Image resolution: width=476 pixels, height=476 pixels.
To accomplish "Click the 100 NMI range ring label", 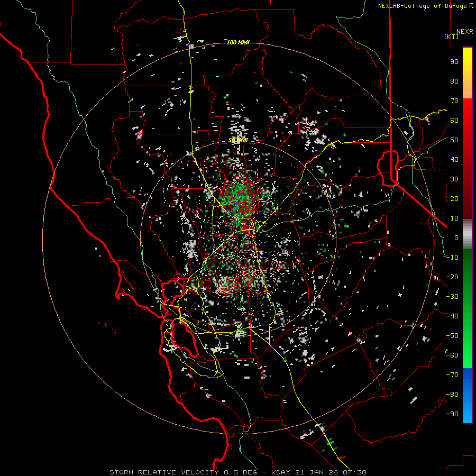I will pos(239,42).
